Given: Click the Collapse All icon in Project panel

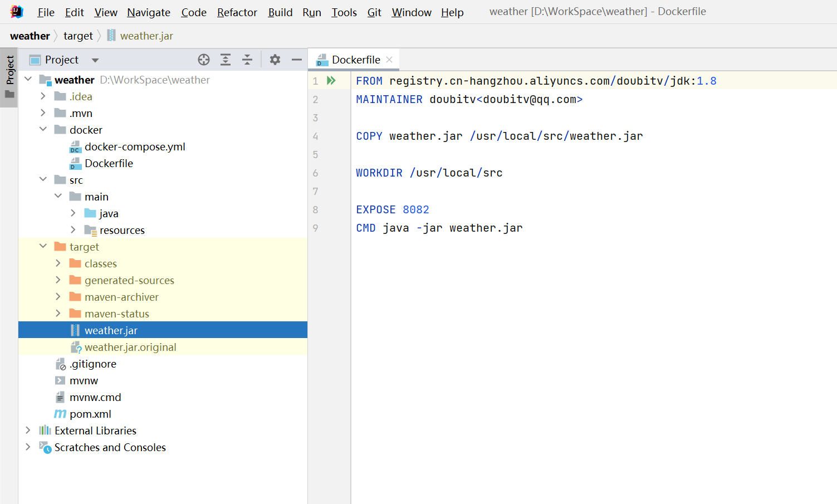Looking at the screenshot, I should click(247, 60).
